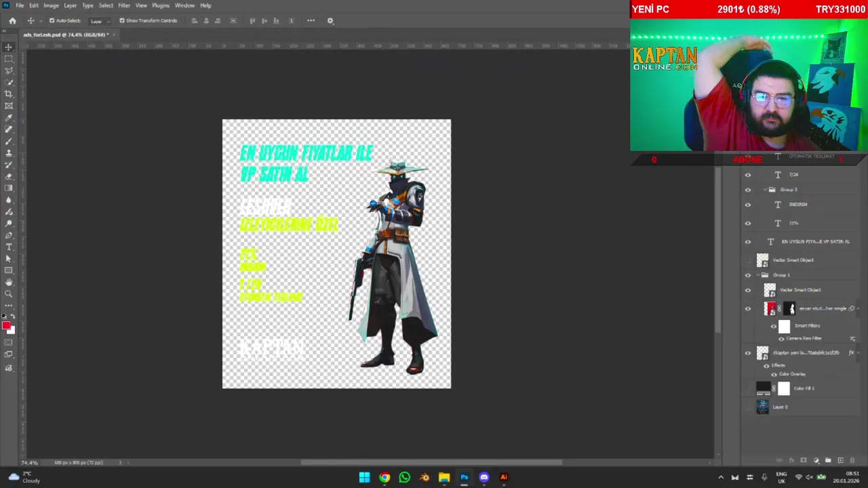Show hidden system tray icons
The height and width of the screenshot is (488, 868).
(720, 477)
